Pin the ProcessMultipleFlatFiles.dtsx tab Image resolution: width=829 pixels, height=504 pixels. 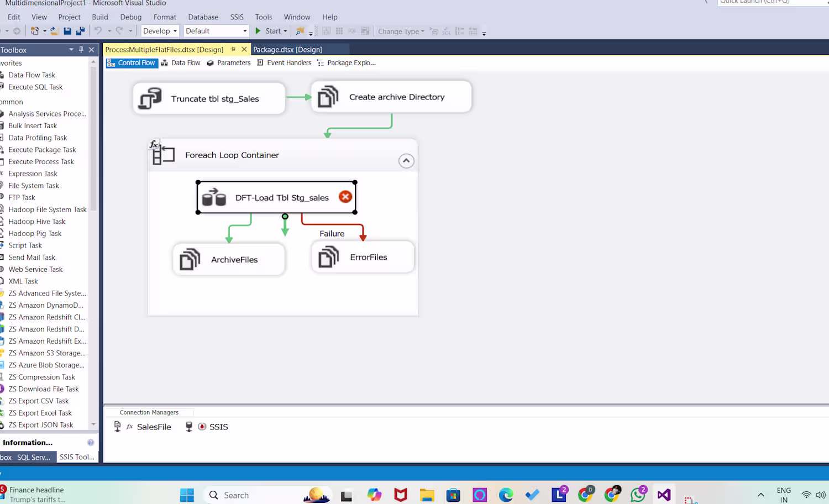[x=233, y=49]
